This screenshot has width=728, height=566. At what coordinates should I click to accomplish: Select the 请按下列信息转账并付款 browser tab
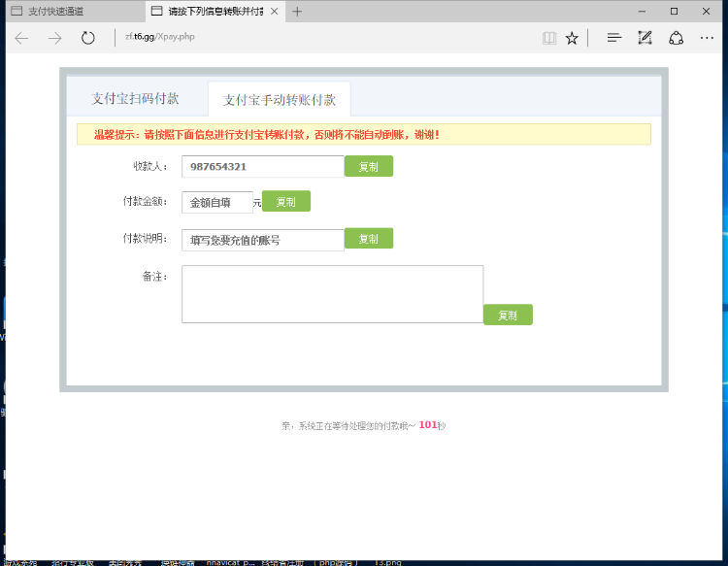click(x=215, y=12)
